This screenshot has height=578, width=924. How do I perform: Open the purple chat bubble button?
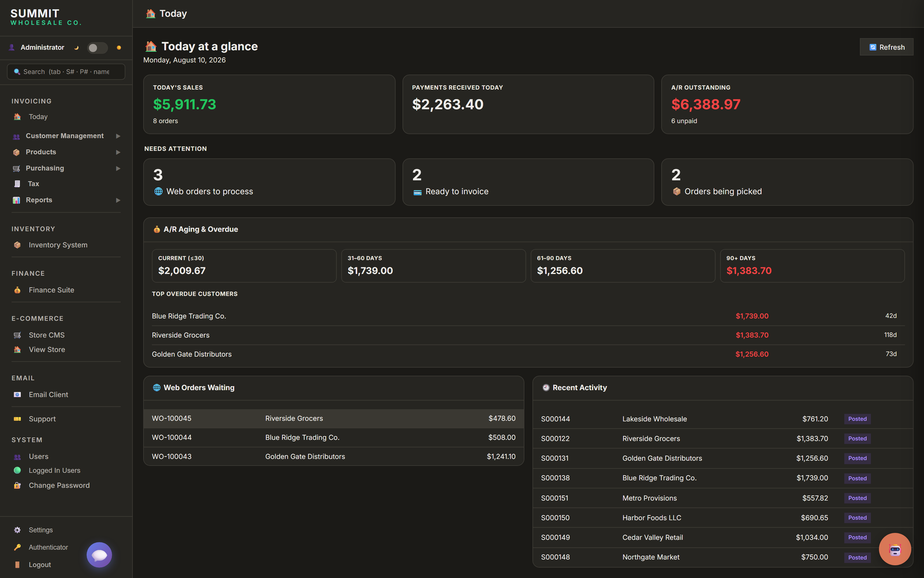coord(99,555)
